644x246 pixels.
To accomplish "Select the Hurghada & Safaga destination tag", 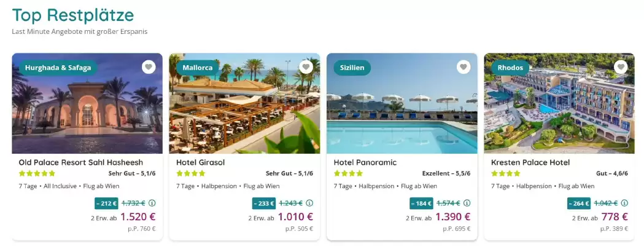I will (58, 68).
